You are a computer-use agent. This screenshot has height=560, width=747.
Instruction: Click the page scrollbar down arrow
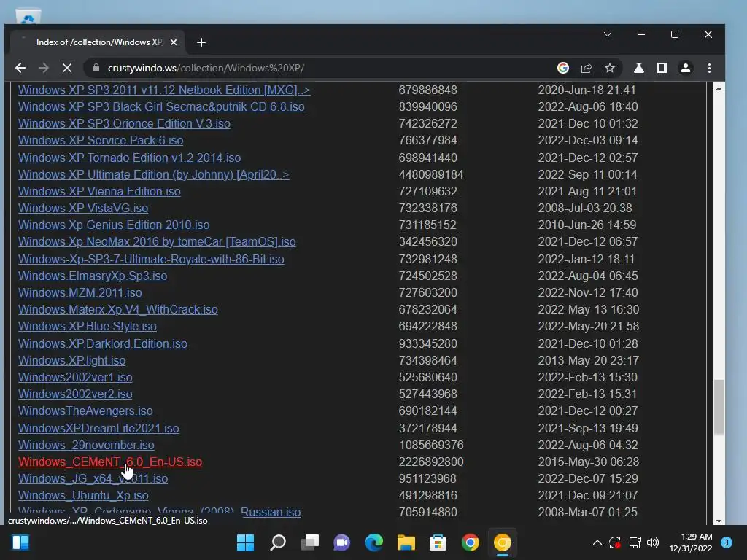(x=719, y=521)
